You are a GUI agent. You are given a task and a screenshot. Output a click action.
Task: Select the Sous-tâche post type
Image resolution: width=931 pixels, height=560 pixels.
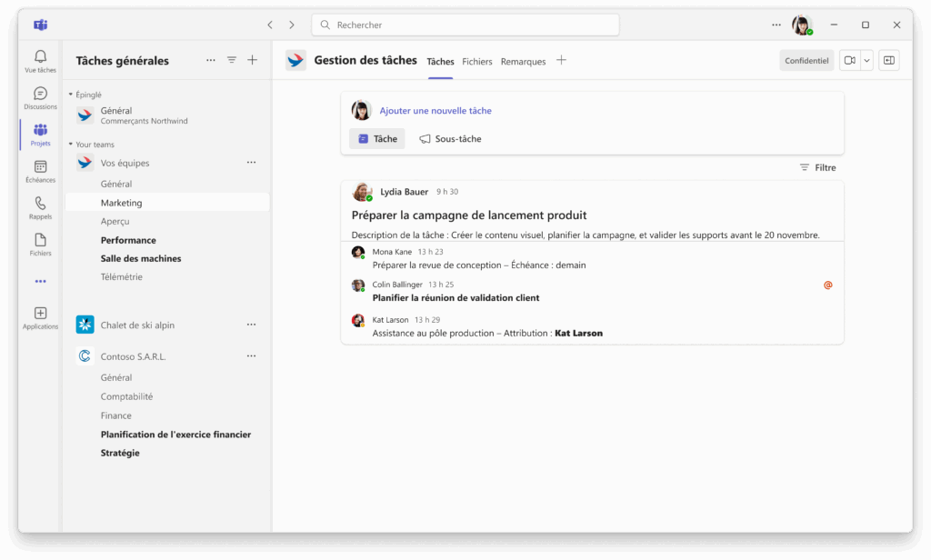(x=450, y=139)
